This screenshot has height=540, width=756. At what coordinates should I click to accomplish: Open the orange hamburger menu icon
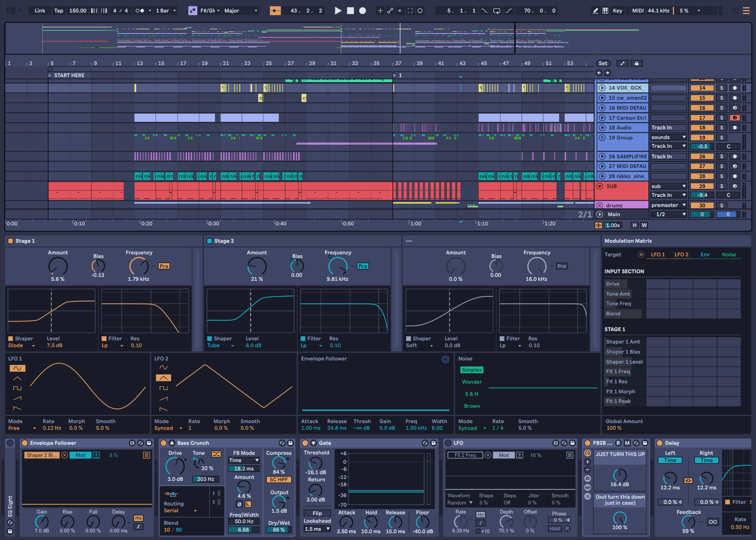[x=746, y=11]
